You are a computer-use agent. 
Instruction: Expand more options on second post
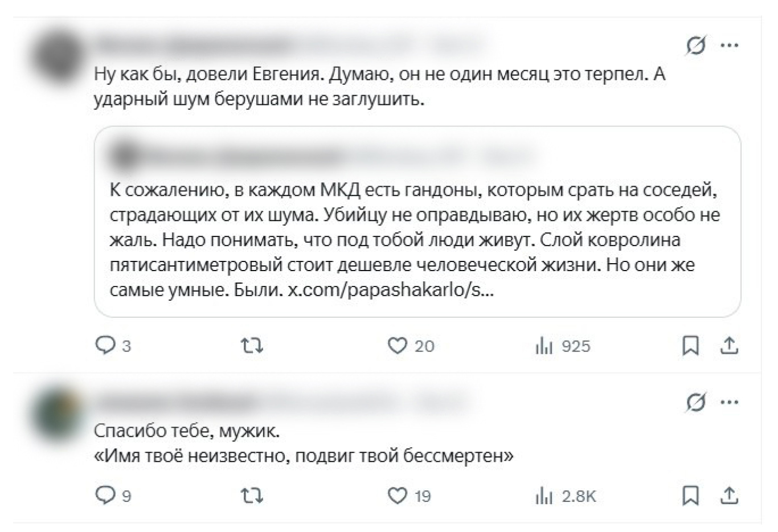[x=730, y=403]
